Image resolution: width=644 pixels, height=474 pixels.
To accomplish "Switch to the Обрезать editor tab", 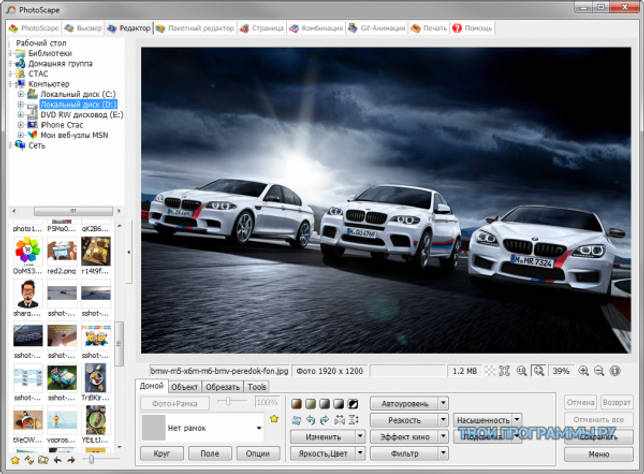I will pyautogui.click(x=223, y=387).
